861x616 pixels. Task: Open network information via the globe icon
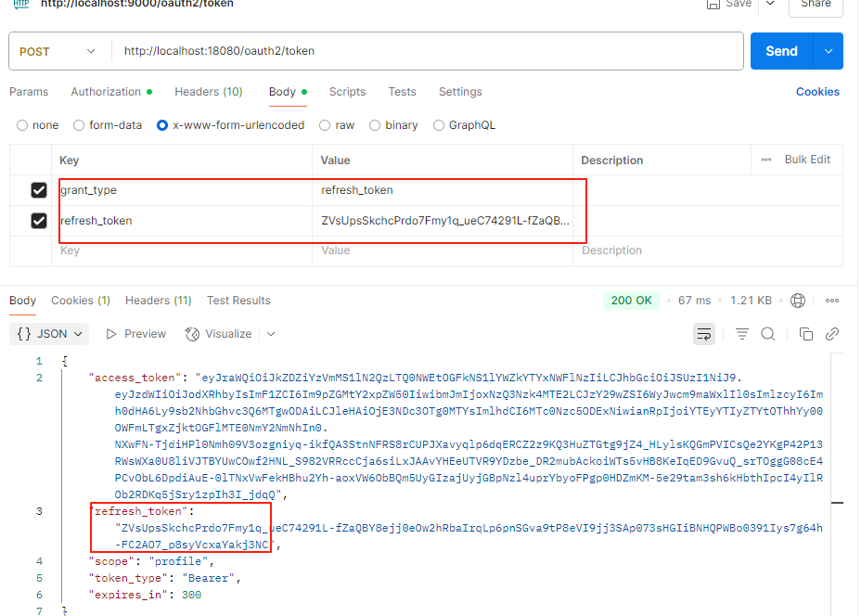[796, 300]
